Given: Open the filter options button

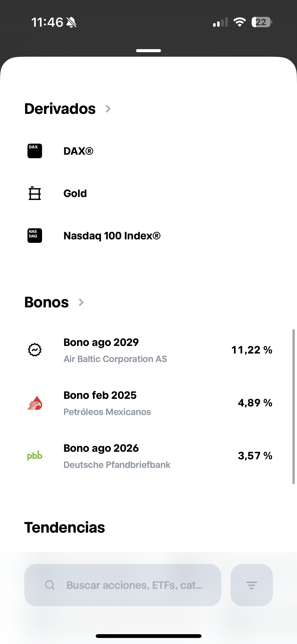Looking at the screenshot, I should [x=251, y=585].
